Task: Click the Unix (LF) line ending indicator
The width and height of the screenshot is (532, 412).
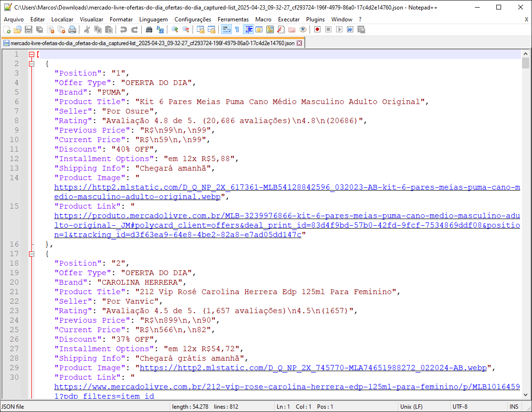Action: [411, 407]
